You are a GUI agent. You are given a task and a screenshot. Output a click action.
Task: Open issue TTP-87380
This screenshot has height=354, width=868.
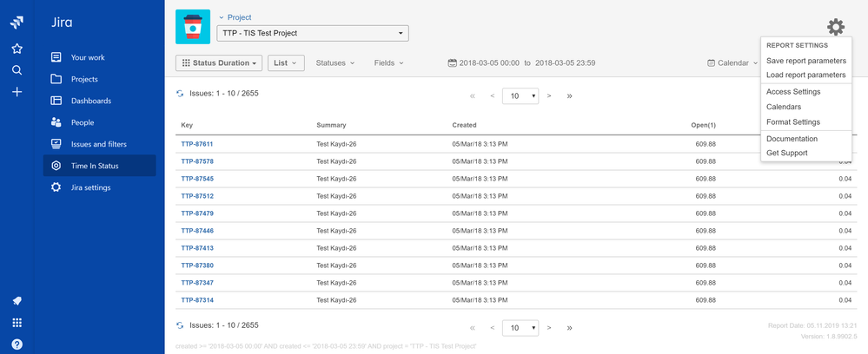tap(197, 265)
